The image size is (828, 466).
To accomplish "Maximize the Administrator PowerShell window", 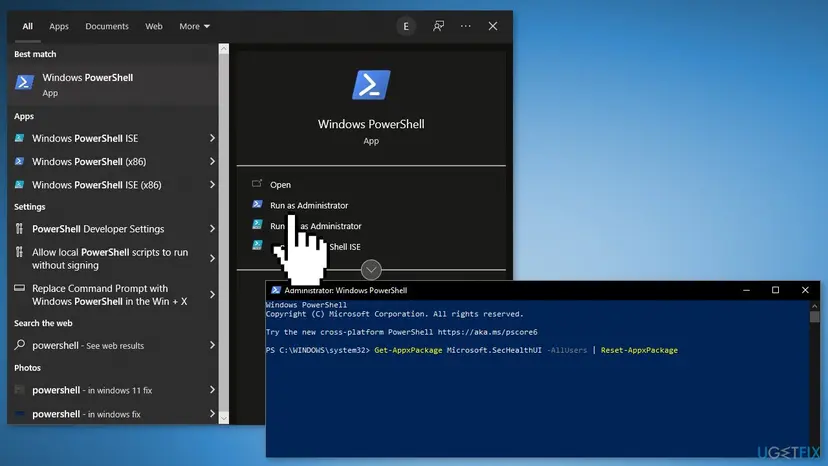I will tap(775, 290).
